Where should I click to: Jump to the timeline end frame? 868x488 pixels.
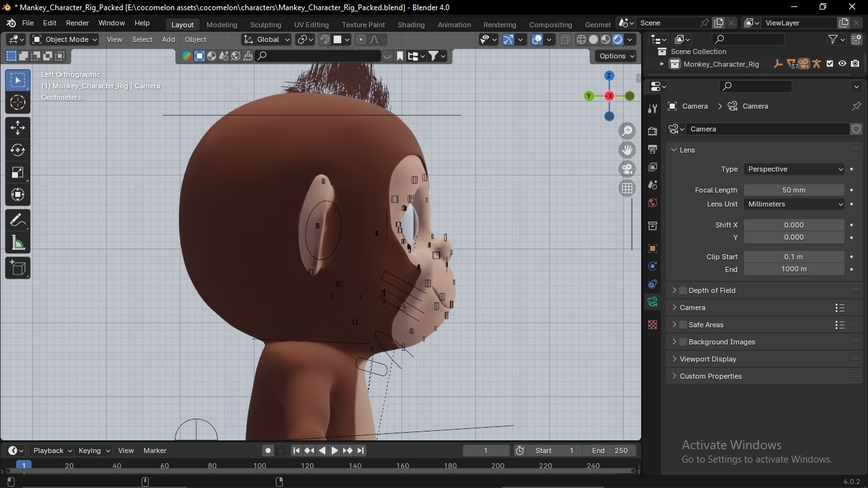click(360, 451)
